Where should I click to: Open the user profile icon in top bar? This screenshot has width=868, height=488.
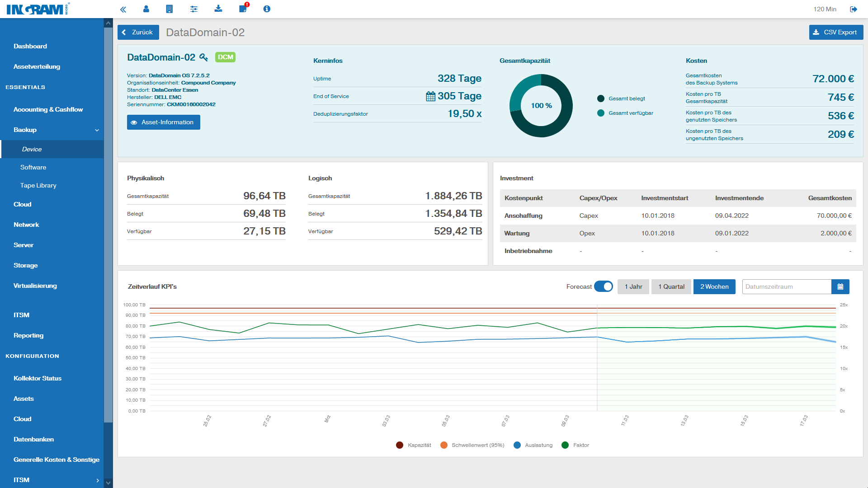tap(146, 9)
